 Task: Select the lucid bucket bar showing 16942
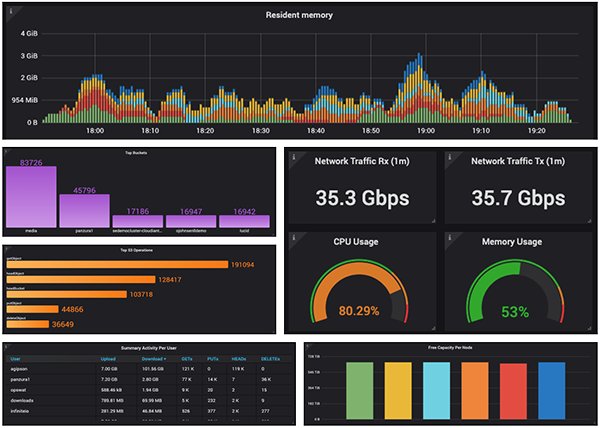[x=244, y=221]
